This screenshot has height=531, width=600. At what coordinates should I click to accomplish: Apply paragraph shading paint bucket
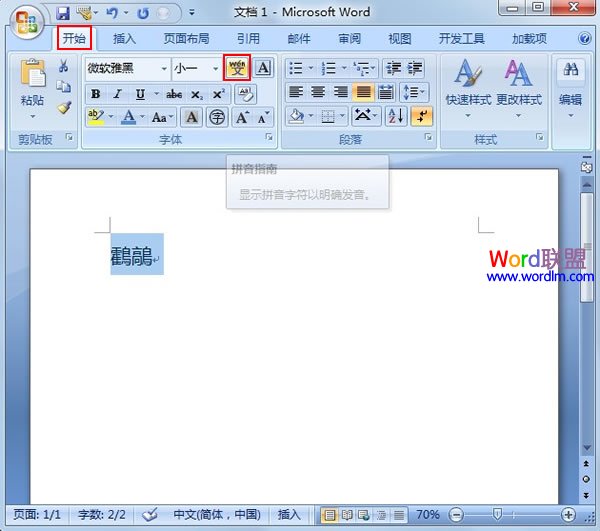[x=297, y=116]
